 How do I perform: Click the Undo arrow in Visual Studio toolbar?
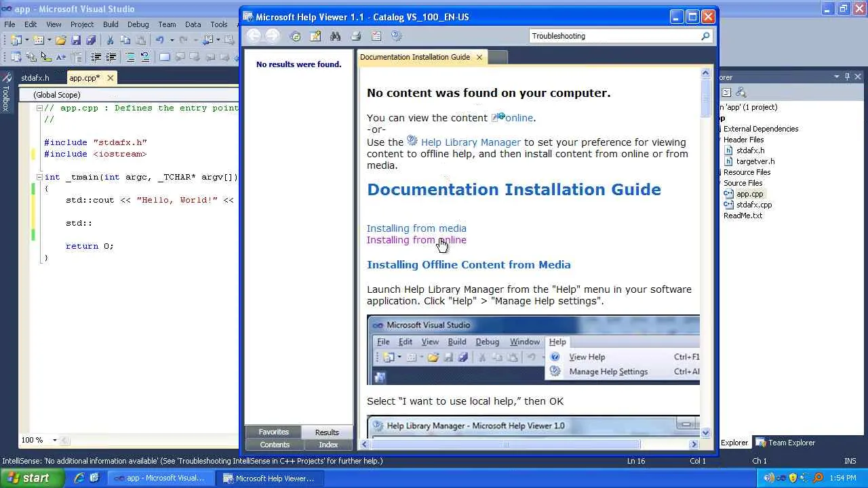point(159,41)
